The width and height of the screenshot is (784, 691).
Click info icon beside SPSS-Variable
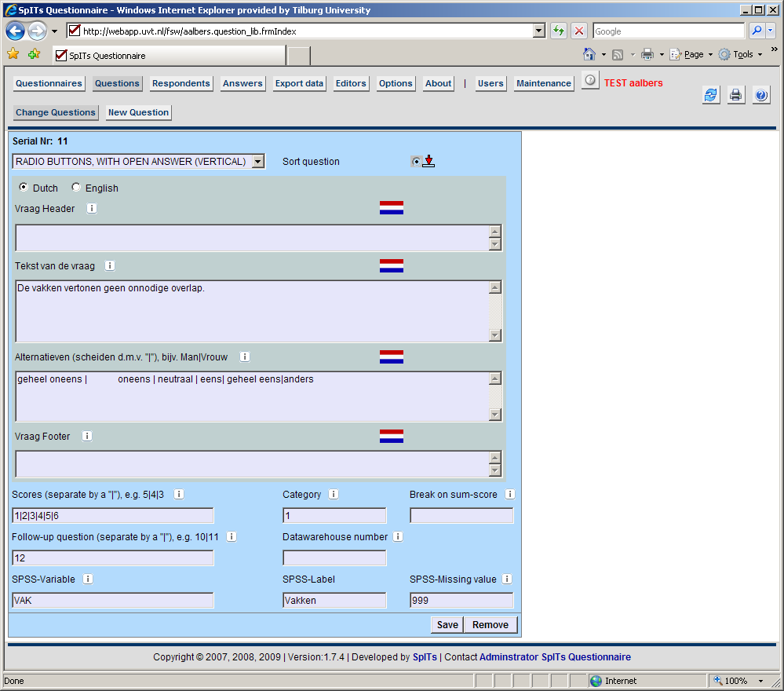tap(88, 579)
